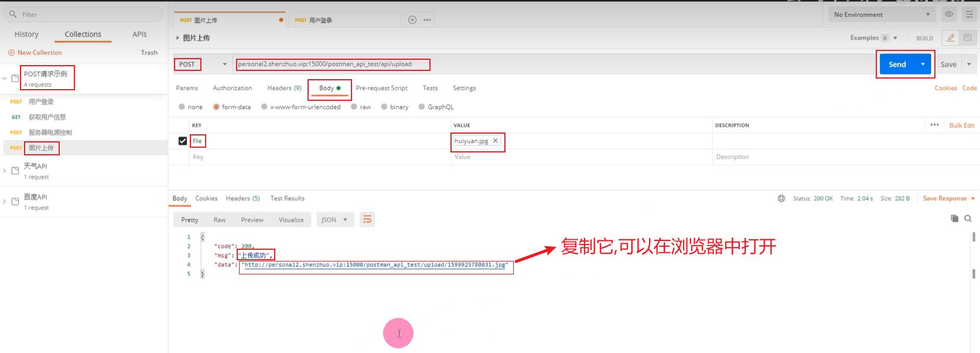Screen dimensions: 980x353
Task: Switch to the History tab
Action: point(26,35)
